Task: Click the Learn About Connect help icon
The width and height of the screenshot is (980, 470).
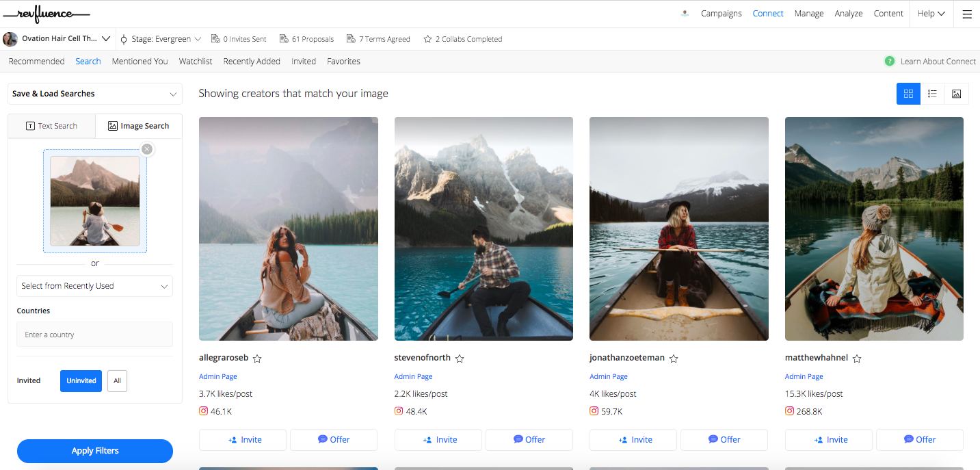Action: coord(889,61)
